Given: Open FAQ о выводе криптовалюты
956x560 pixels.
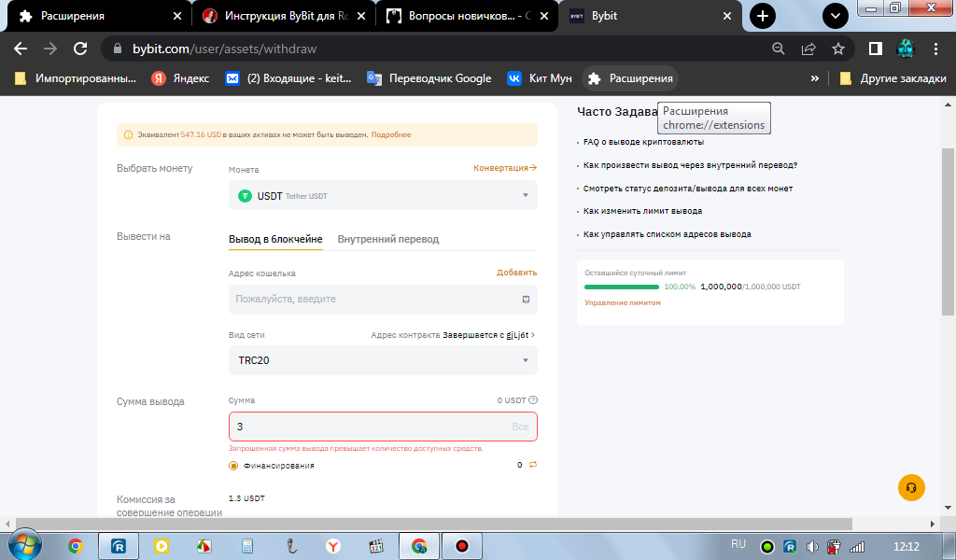Looking at the screenshot, I should point(643,141).
